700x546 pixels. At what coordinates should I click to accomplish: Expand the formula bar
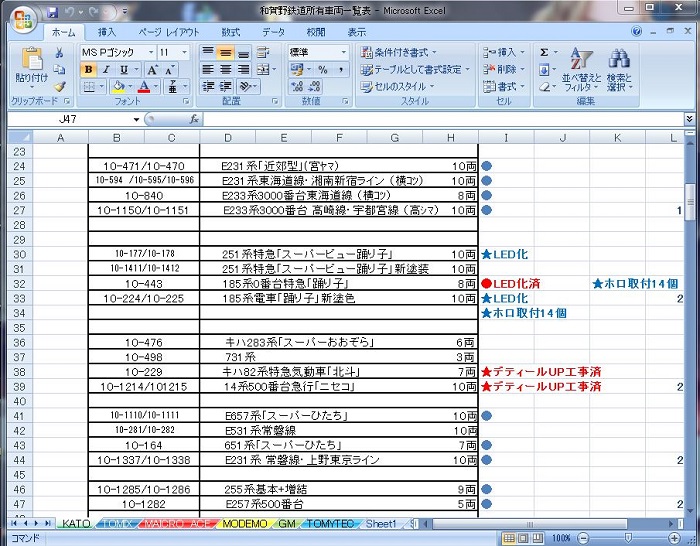pyautogui.click(x=690, y=119)
